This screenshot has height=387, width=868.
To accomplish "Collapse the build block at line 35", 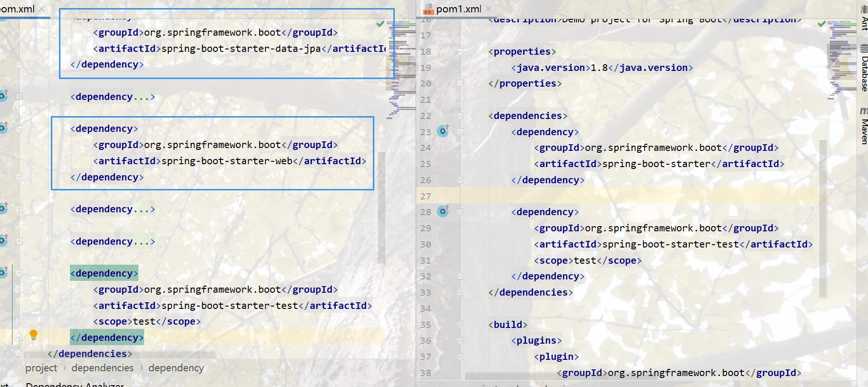I will pyautogui.click(x=460, y=325).
